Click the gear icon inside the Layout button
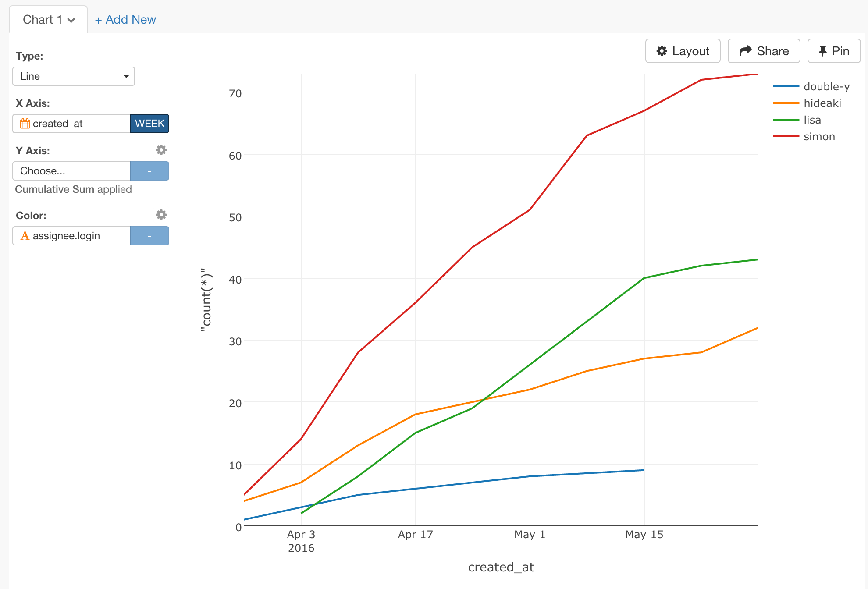 tap(663, 51)
